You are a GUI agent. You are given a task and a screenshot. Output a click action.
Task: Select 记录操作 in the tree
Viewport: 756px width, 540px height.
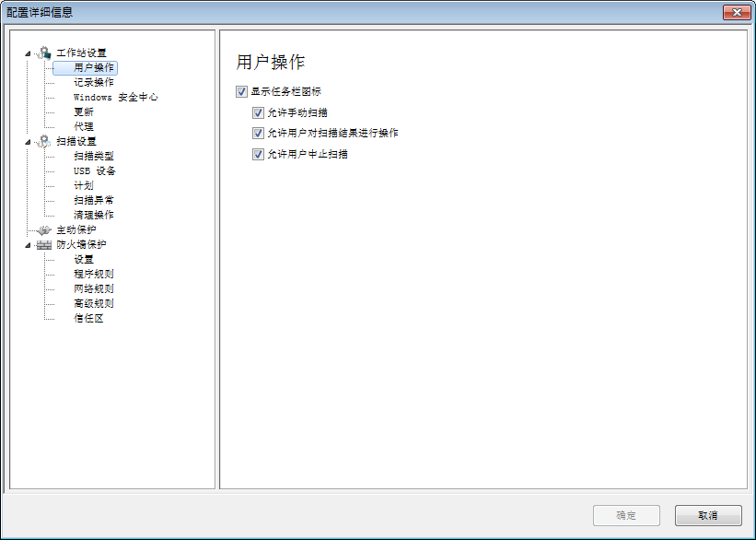tap(94, 82)
